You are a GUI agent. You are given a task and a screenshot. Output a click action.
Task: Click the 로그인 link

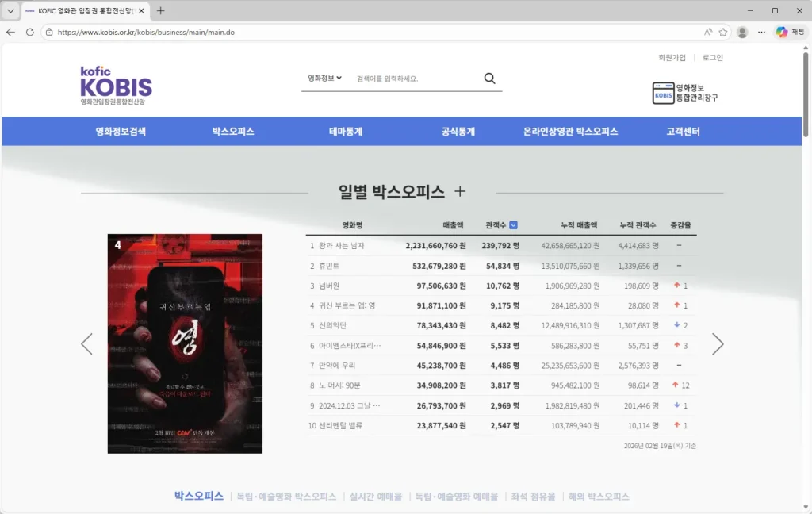[x=711, y=57]
